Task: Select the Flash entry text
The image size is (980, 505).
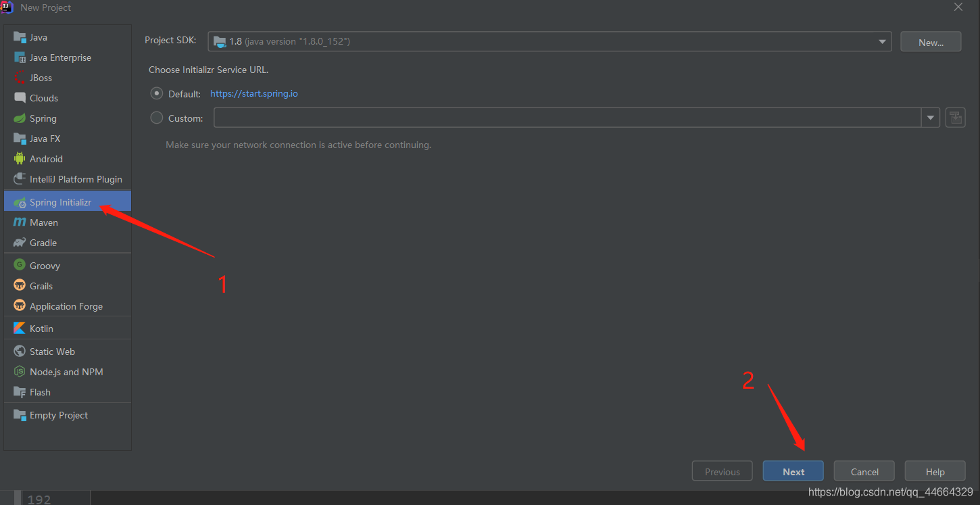Action: click(x=40, y=392)
